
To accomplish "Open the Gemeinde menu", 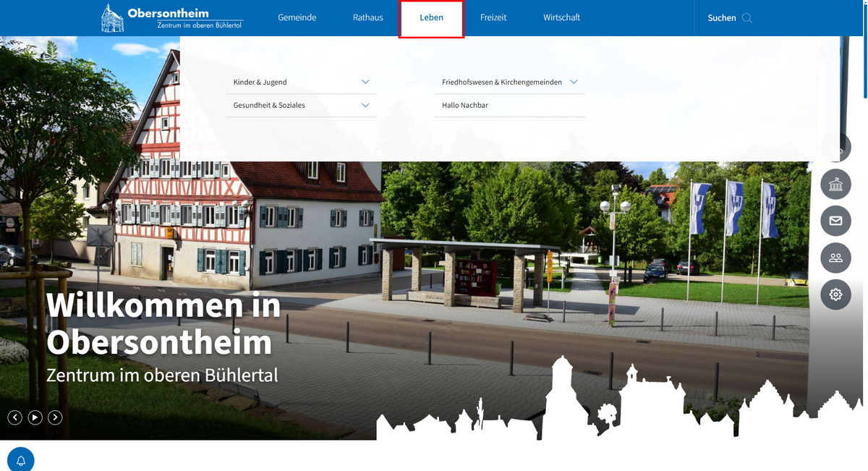I will [x=297, y=17].
